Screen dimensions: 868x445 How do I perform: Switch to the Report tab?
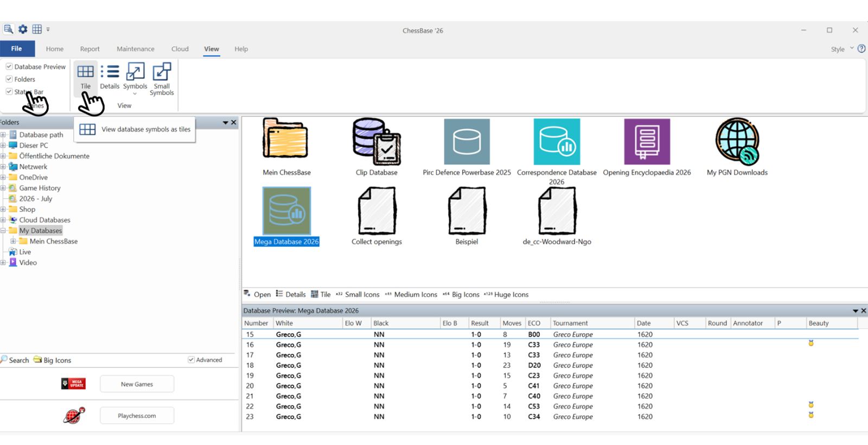tap(90, 49)
